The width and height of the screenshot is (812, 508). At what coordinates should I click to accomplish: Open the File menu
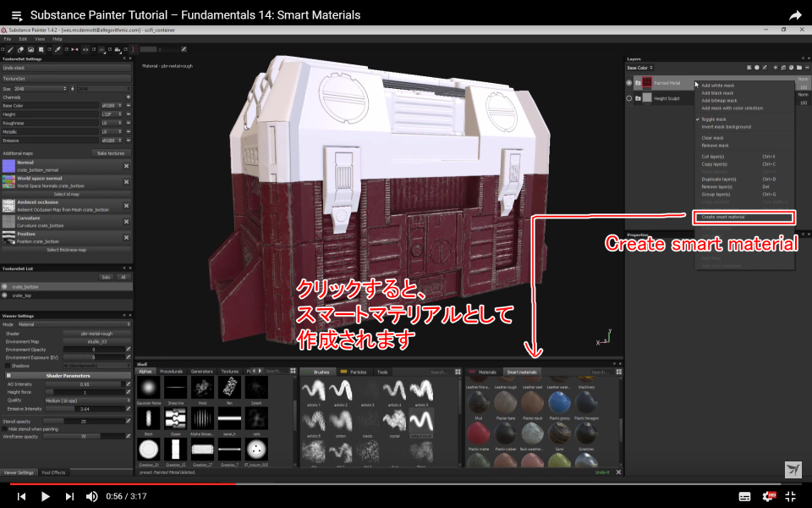coord(8,39)
